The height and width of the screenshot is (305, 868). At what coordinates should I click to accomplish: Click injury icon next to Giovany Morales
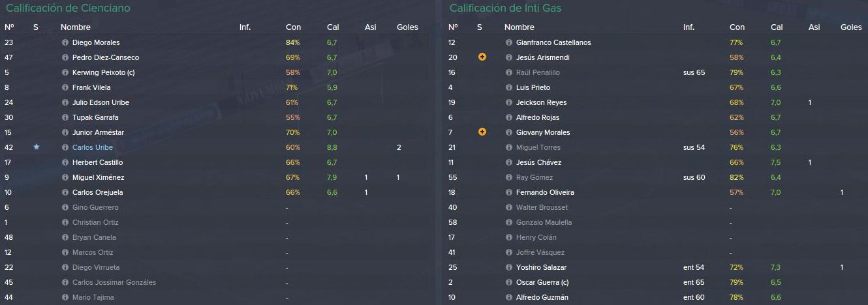(482, 132)
